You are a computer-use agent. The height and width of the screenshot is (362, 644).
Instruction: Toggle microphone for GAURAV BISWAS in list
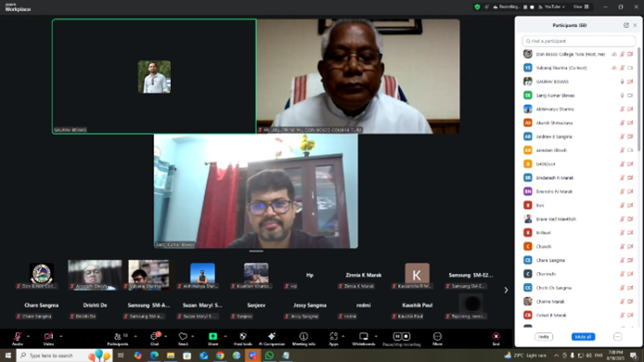[622, 82]
